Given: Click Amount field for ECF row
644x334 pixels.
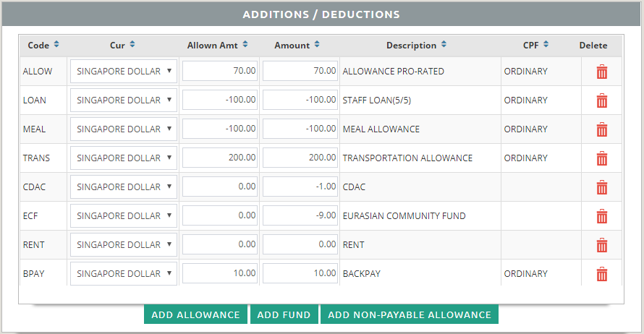Looking at the screenshot, I should [x=300, y=215].
